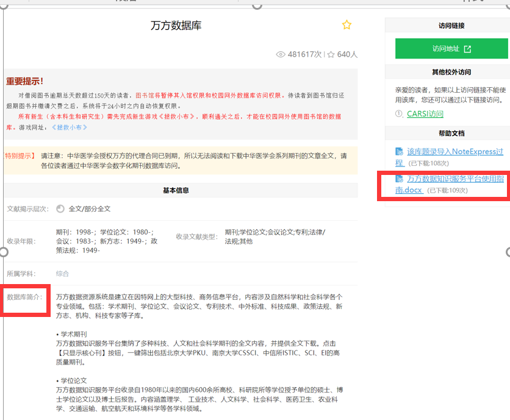This screenshot has height=420, width=510.
Task: Click the 万方数据库 title text
Action: 176,26
